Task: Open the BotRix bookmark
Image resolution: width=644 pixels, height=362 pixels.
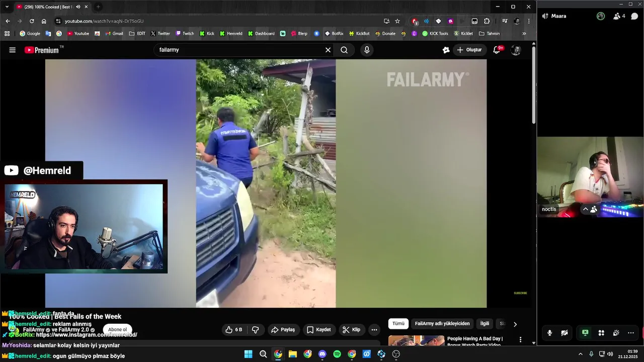Action: pyautogui.click(x=334, y=34)
